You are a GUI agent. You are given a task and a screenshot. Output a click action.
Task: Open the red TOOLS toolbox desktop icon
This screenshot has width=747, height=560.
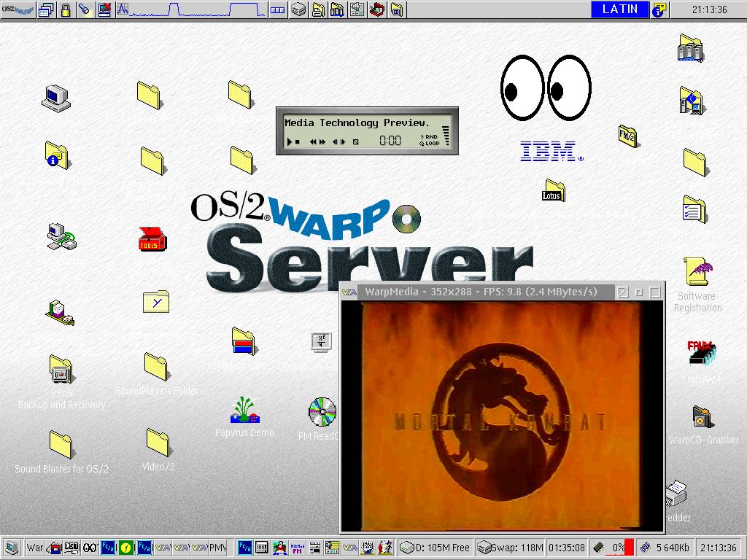152,239
